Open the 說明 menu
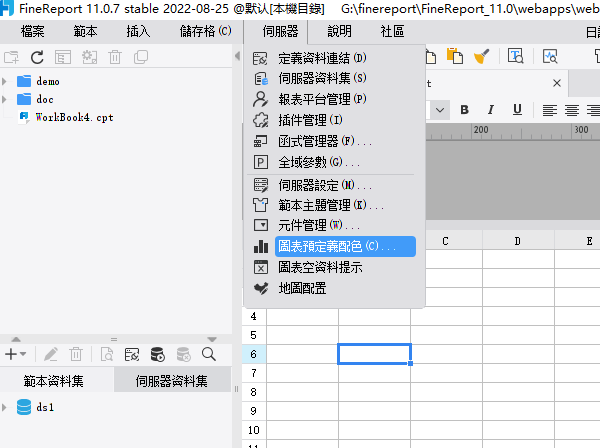 (x=339, y=31)
